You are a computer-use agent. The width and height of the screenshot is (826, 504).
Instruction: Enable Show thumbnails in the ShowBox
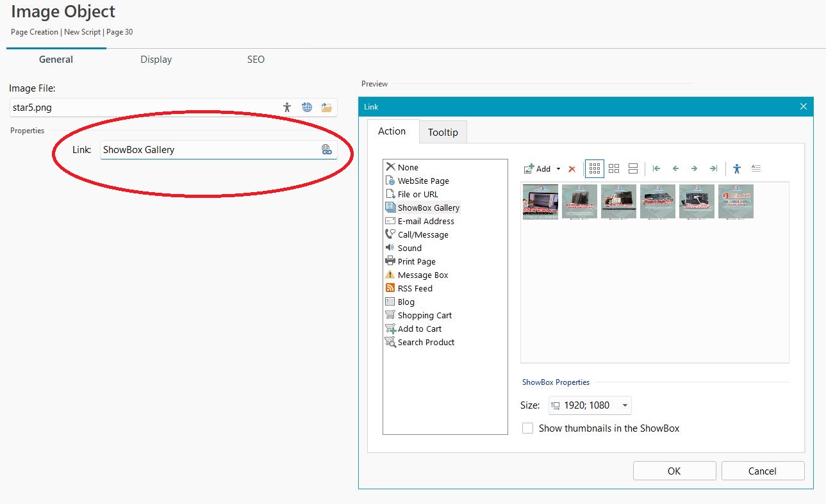(x=528, y=428)
